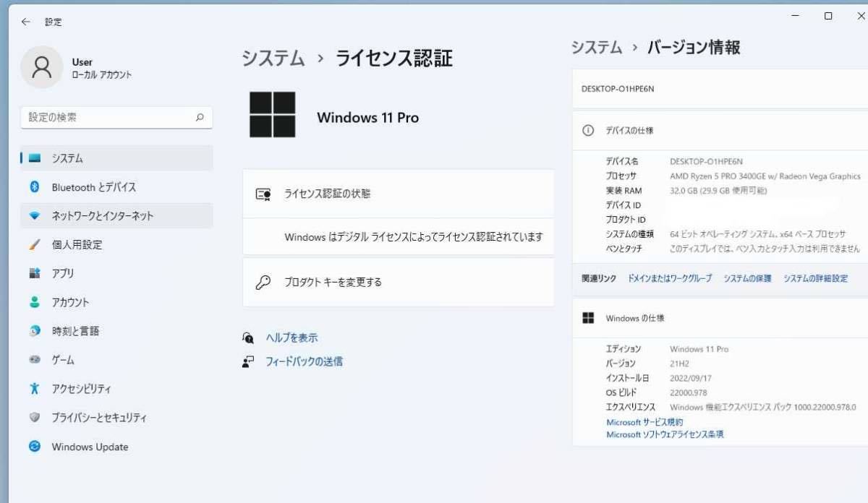Image resolution: width=868 pixels, height=503 pixels.
Task: Select the 32.0 GB RAM value
Action: pos(718,191)
